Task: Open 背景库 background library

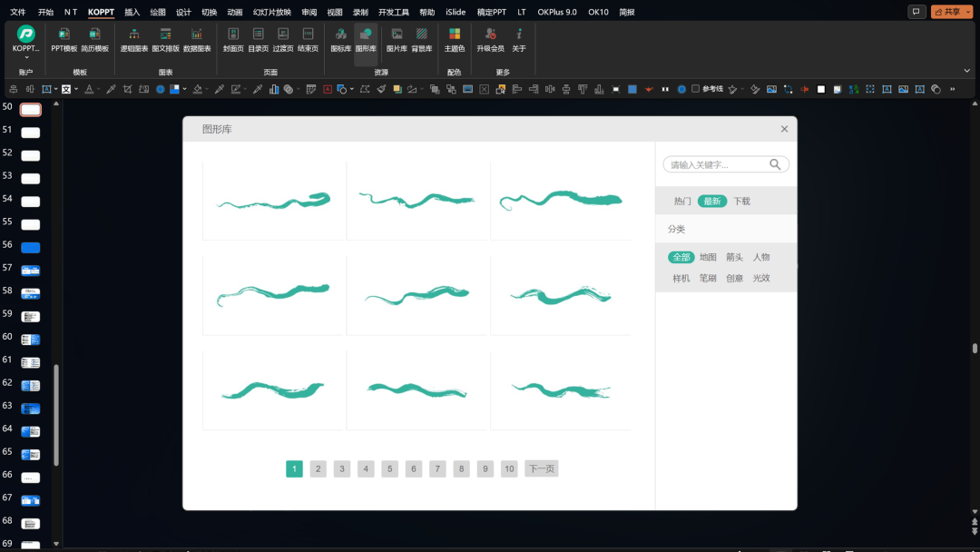Action: pyautogui.click(x=422, y=39)
